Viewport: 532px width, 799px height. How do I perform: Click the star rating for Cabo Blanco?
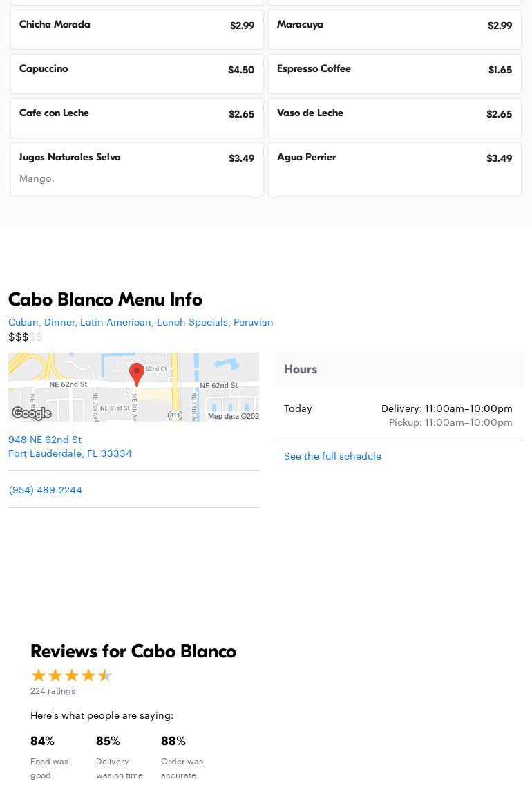(71, 676)
